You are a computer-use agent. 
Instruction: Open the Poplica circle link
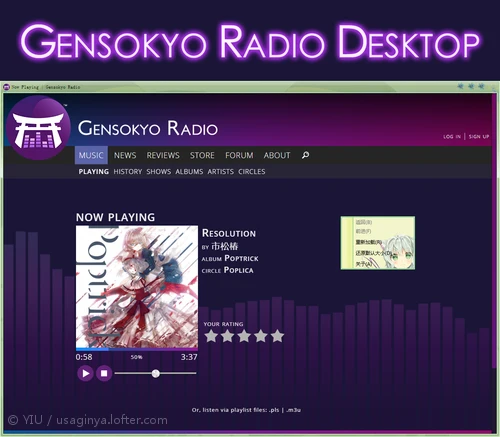tap(239, 270)
